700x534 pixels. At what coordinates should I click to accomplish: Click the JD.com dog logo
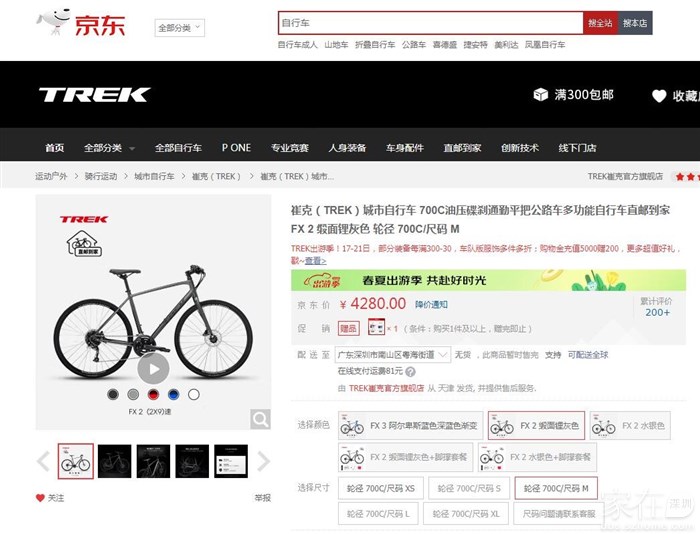(54, 22)
